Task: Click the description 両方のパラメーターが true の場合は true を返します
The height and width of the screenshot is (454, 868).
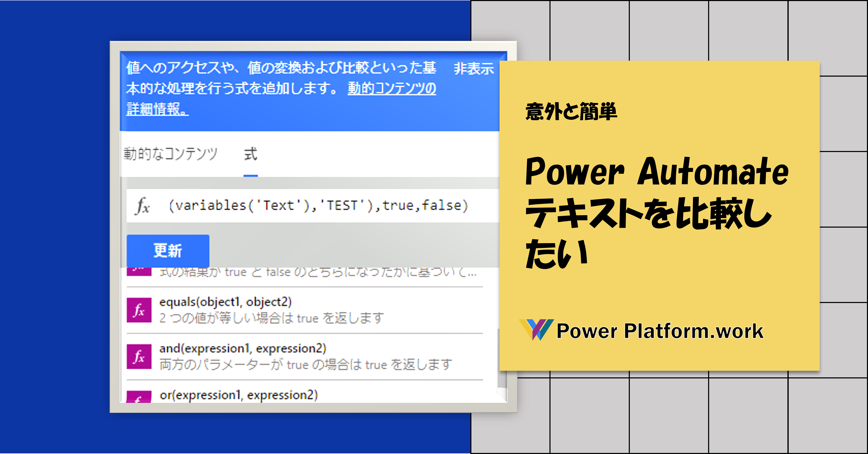Action: click(x=306, y=365)
